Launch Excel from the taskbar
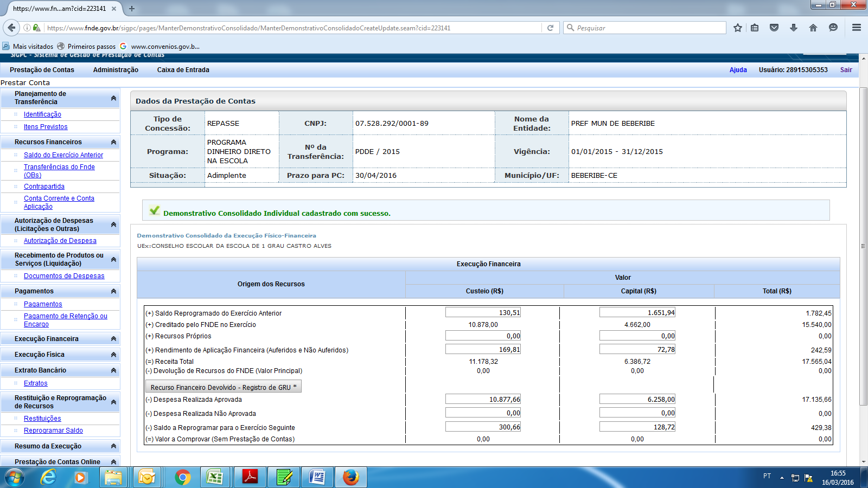The width and height of the screenshot is (868, 488). (215, 477)
